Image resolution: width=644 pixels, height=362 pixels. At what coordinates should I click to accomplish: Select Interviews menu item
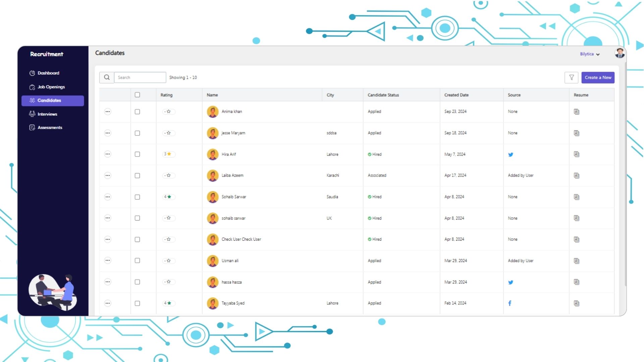click(47, 114)
